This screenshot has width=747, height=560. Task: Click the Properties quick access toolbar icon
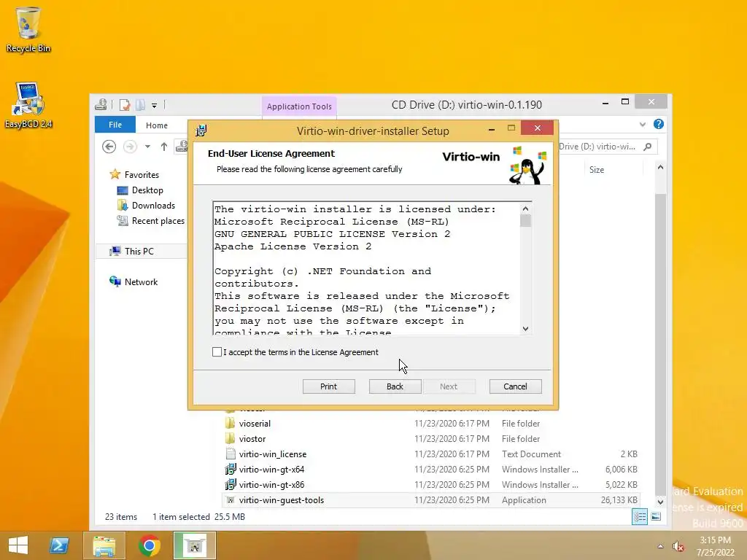pos(125,105)
